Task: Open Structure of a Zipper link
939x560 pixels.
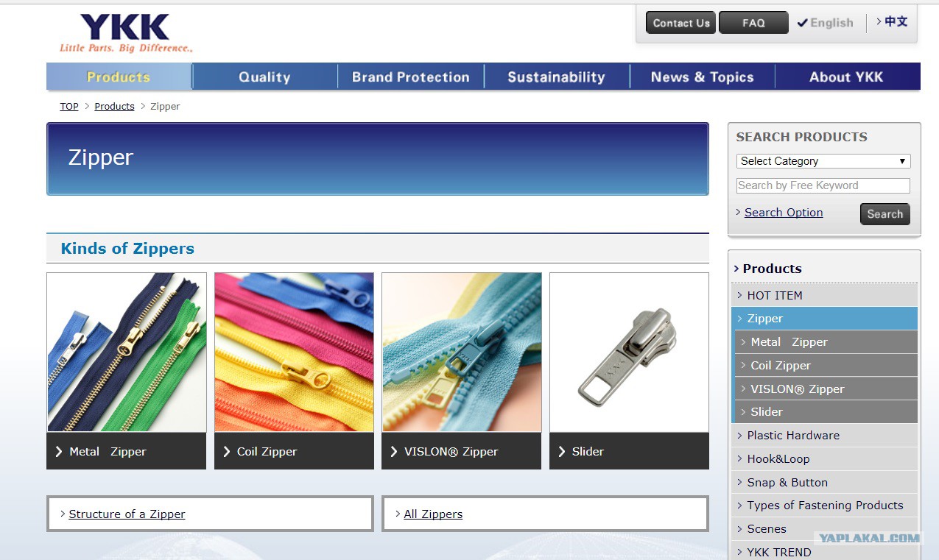Action: 127,514
